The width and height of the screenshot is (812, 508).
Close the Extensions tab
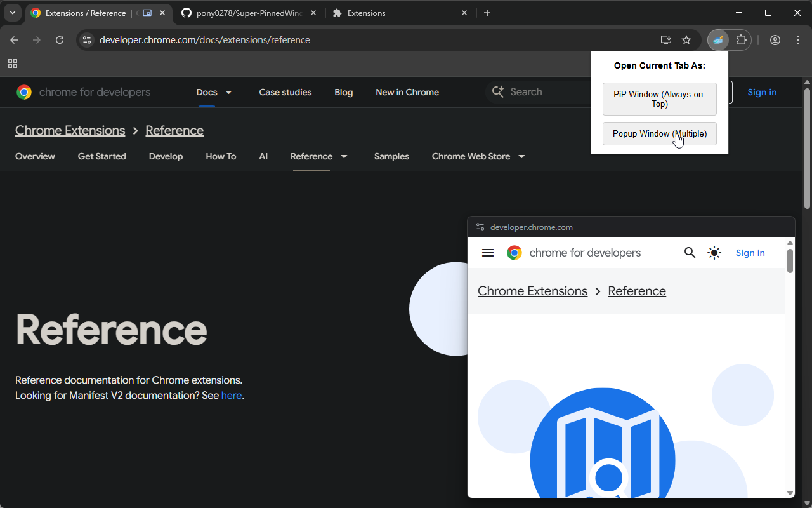(x=464, y=13)
